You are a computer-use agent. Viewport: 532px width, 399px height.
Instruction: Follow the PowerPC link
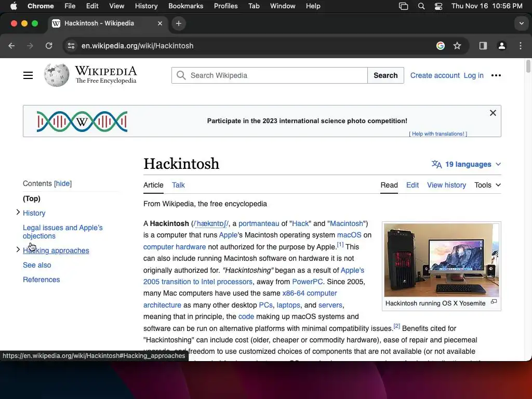click(307, 282)
